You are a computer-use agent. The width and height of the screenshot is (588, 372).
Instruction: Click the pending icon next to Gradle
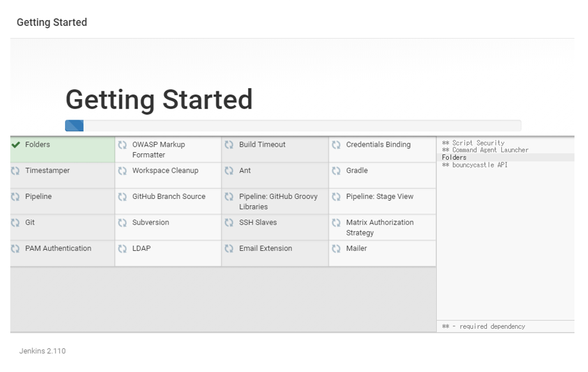(x=336, y=171)
